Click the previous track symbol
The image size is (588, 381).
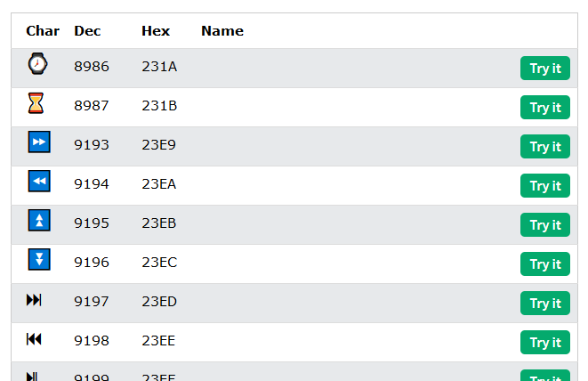35,339
